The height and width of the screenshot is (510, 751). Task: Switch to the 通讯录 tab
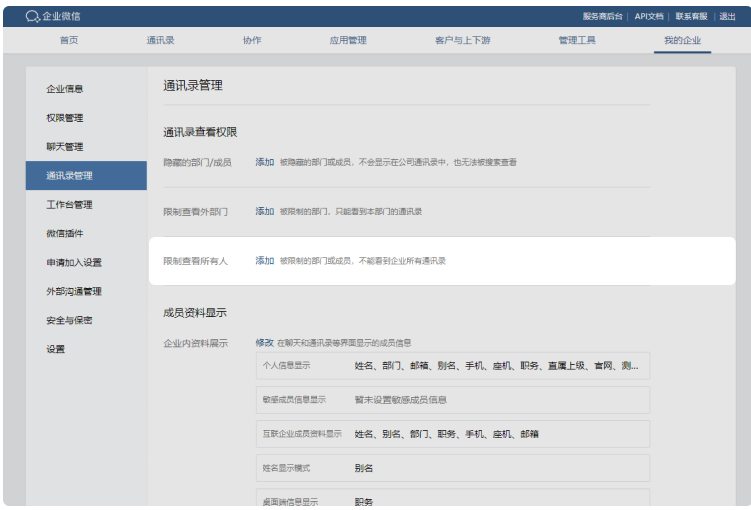160,40
